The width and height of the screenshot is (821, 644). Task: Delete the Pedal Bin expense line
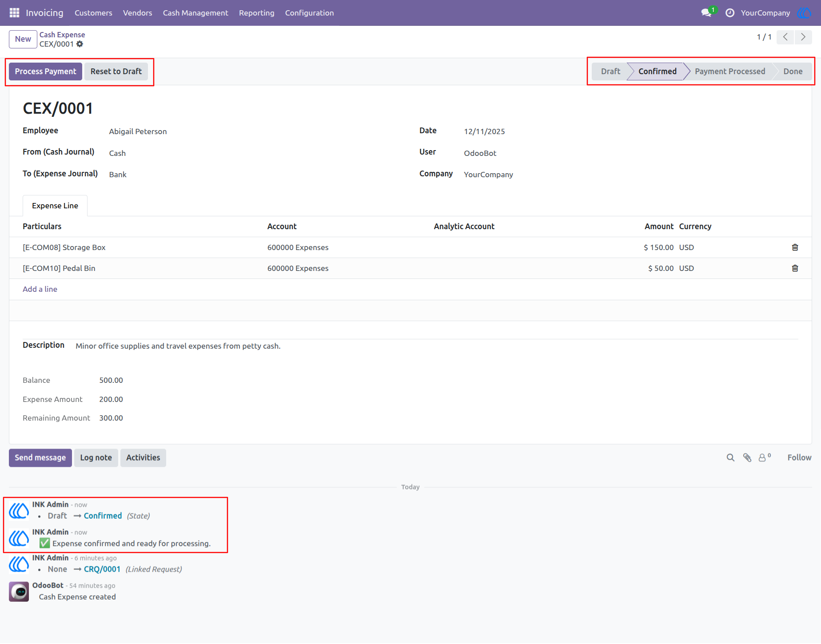coord(795,268)
